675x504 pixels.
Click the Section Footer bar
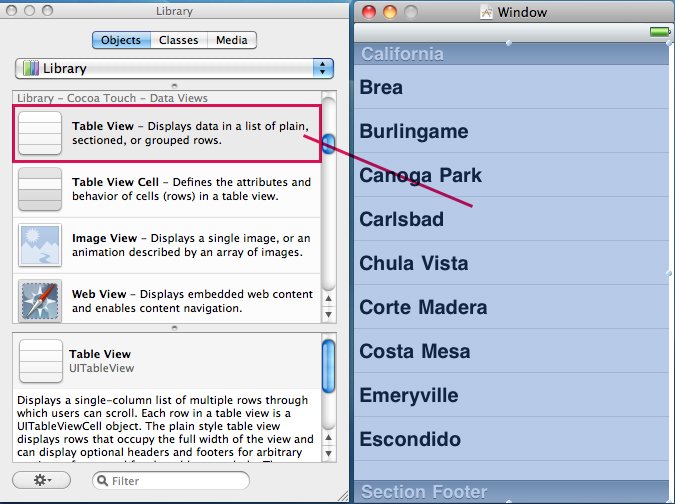pyautogui.click(x=511, y=492)
